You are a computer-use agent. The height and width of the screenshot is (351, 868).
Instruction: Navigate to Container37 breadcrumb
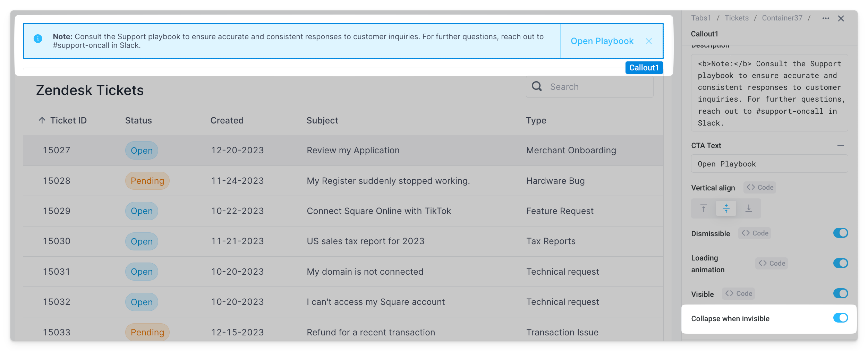tap(782, 18)
